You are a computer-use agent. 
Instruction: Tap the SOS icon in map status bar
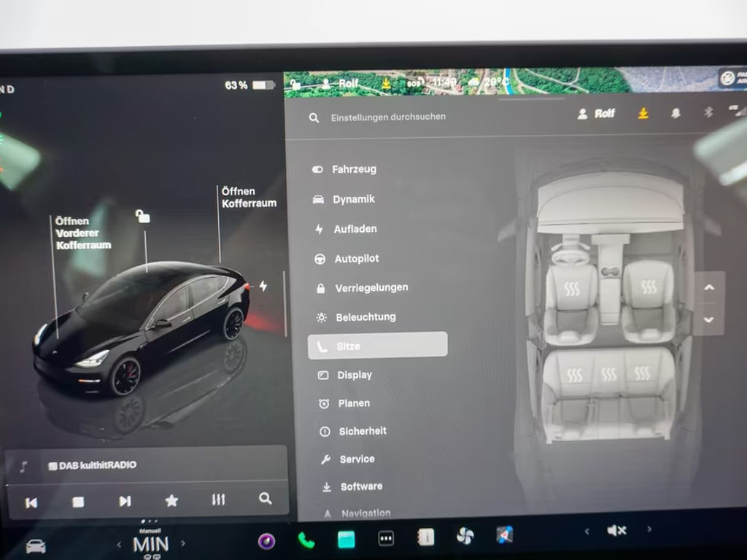[415, 82]
